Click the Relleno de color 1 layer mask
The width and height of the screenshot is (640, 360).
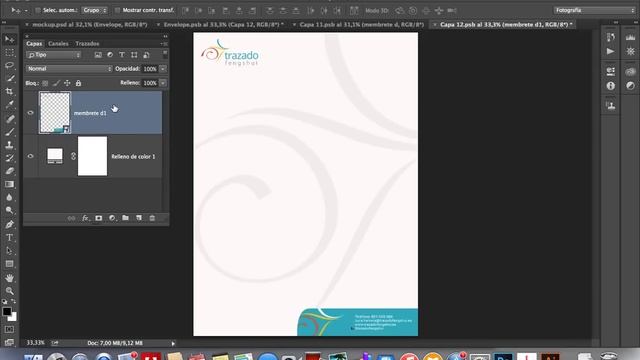pyautogui.click(x=93, y=156)
